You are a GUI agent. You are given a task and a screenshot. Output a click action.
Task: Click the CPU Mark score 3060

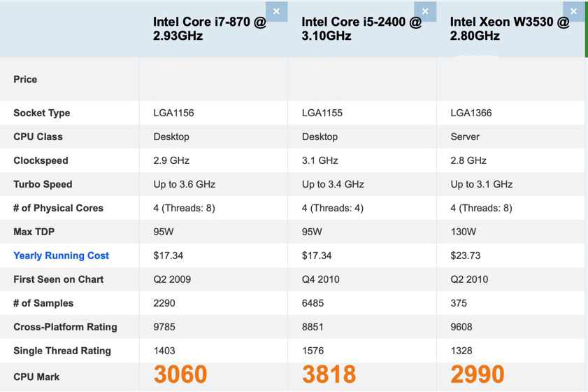point(180,374)
